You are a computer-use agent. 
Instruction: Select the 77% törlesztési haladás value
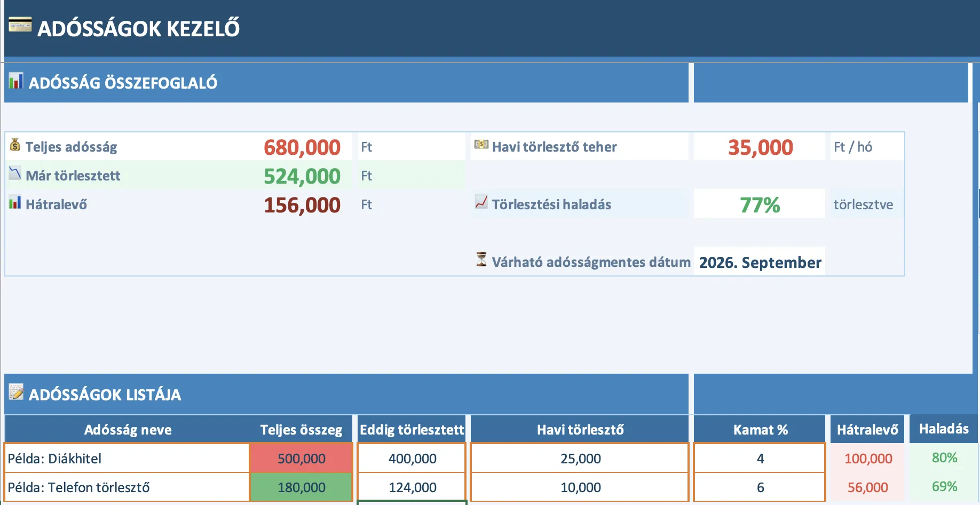760,204
